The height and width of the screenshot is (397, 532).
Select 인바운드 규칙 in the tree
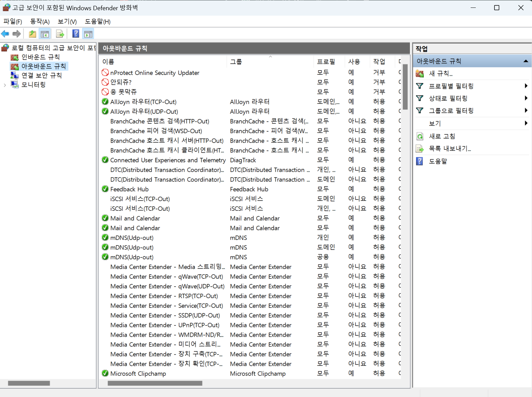click(x=41, y=57)
